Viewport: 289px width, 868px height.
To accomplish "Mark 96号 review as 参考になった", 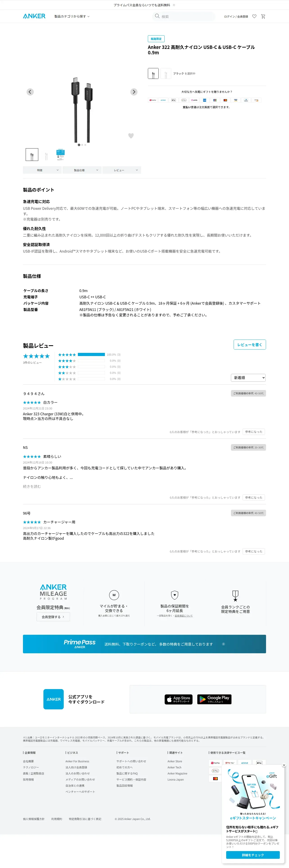I will coord(254,551).
